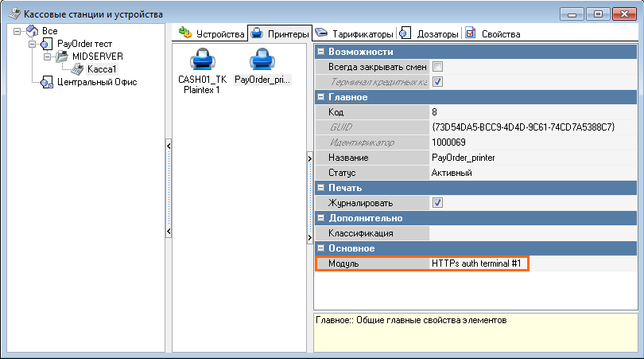
Task: Open the Тарификаторы tab
Action: pyautogui.click(x=355, y=34)
